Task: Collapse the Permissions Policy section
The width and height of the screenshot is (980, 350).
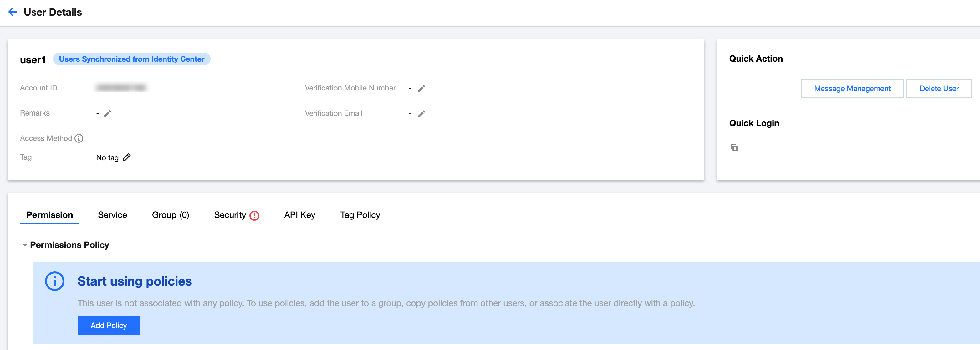Action: point(25,244)
